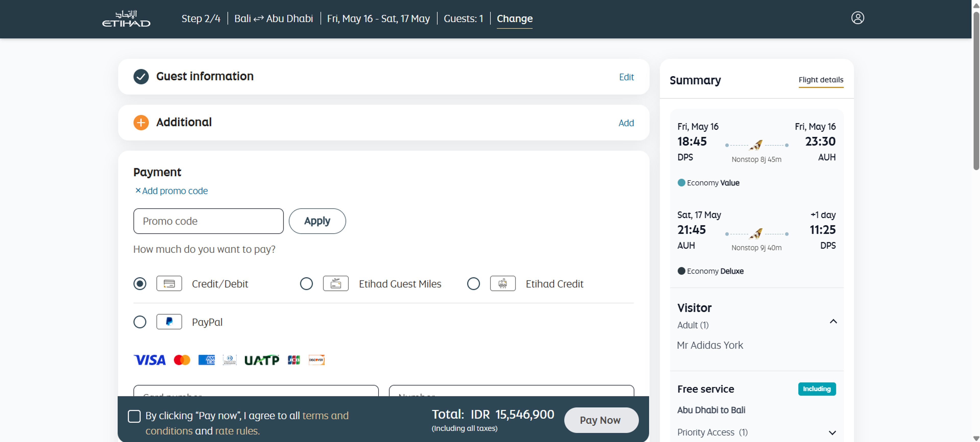Click the Etihad Guest Miles card icon
This screenshot has width=980, height=442.
(336, 283)
